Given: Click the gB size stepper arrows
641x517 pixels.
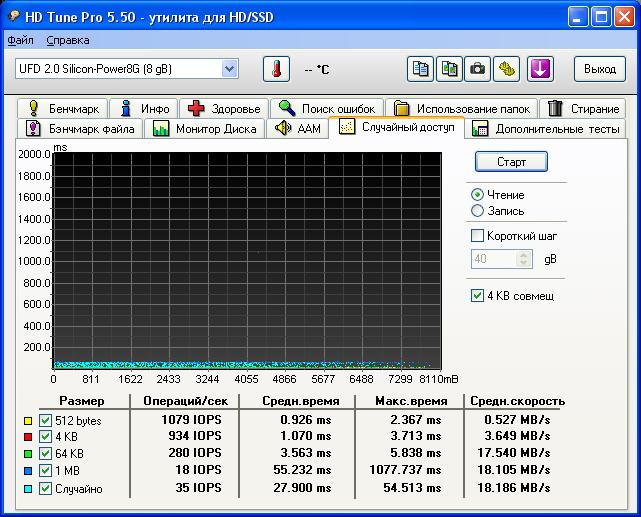Looking at the screenshot, I should 524,258.
